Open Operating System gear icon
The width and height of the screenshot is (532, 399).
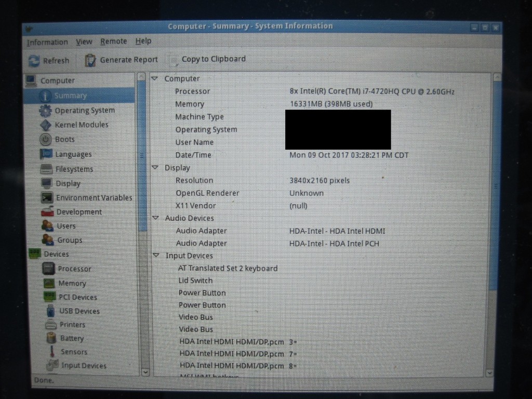point(45,111)
